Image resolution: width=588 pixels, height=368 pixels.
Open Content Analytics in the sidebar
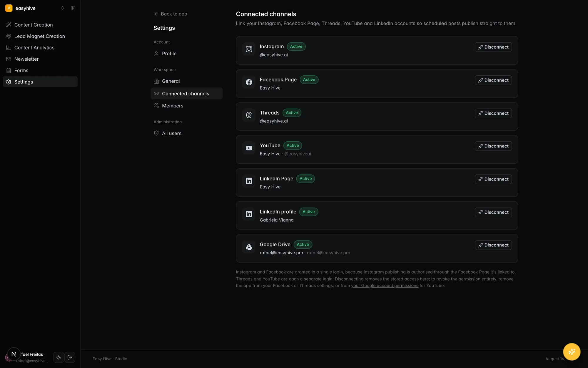(40, 48)
